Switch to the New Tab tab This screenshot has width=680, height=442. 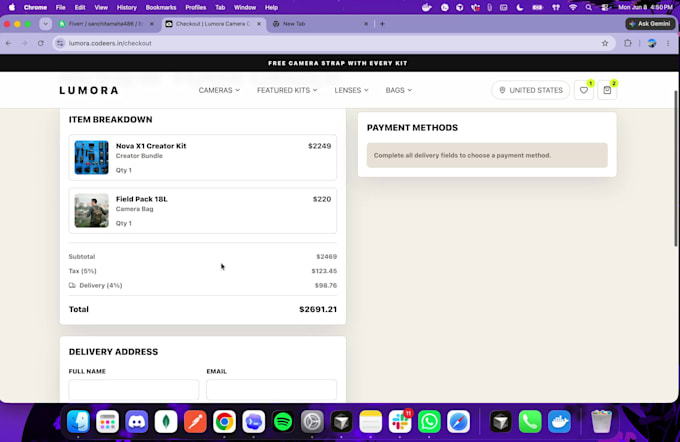(x=321, y=24)
